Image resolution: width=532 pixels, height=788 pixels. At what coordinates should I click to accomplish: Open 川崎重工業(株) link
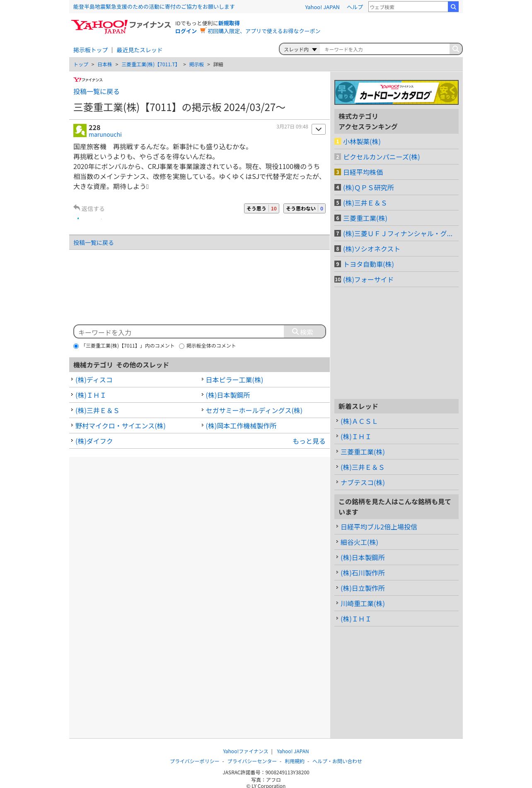click(363, 604)
